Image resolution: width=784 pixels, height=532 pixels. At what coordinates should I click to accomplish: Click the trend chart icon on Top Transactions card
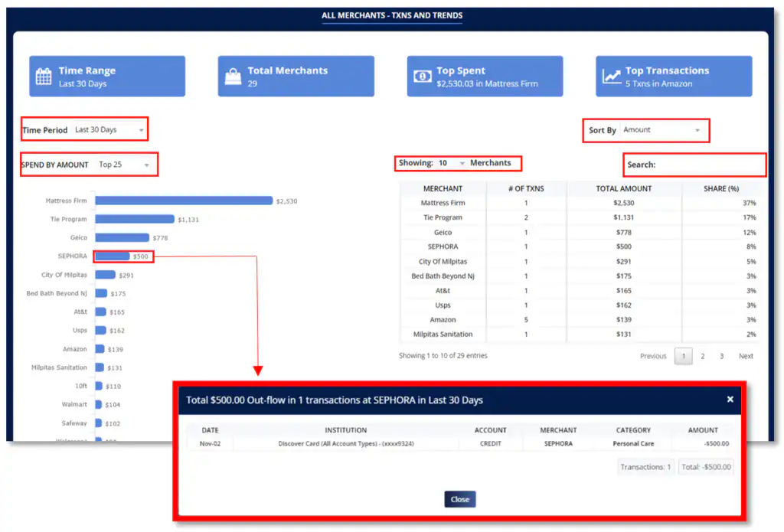609,76
